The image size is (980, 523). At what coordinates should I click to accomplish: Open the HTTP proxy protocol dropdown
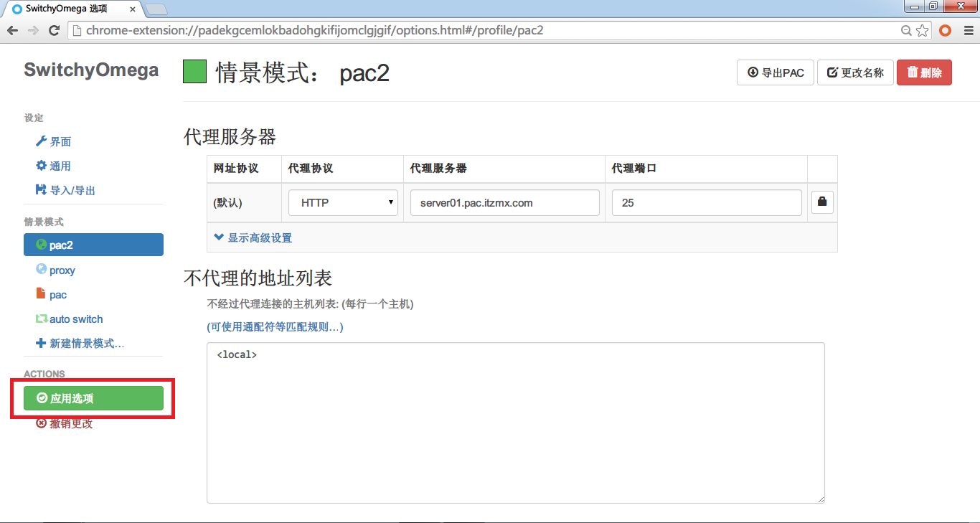(343, 202)
